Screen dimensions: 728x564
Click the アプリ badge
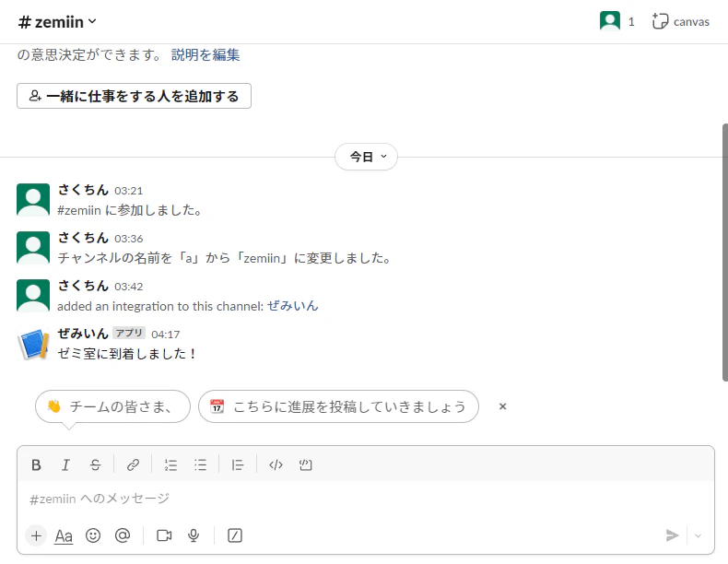click(129, 334)
